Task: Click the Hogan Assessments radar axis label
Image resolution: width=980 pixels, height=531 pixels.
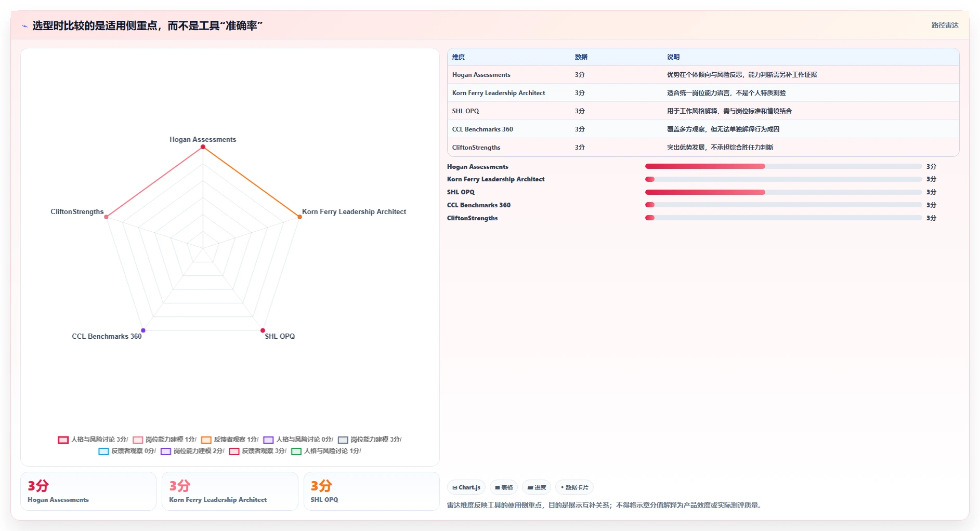Action: [x=203, y=139]
